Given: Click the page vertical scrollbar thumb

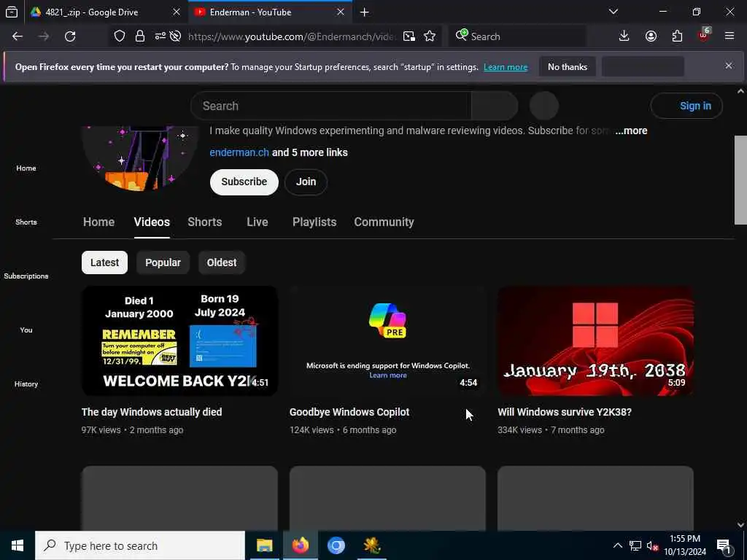Looking at the screenshot, I should pyautogui.click(x=741, y=179).
